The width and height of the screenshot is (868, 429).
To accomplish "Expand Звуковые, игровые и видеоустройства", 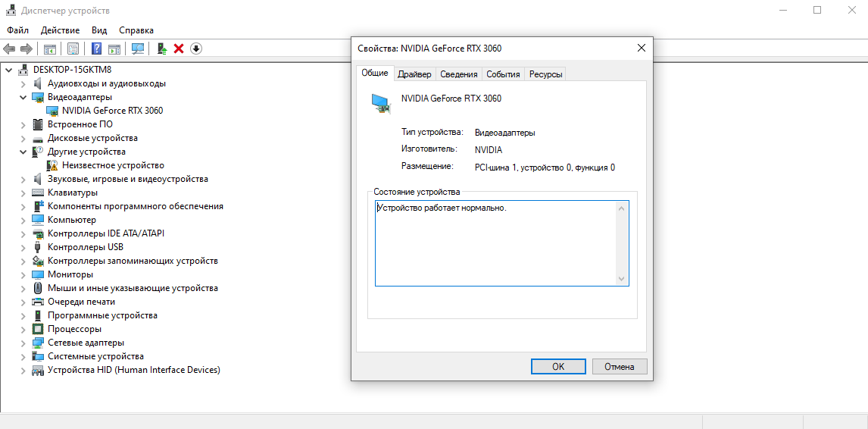I will click(23, 179).
